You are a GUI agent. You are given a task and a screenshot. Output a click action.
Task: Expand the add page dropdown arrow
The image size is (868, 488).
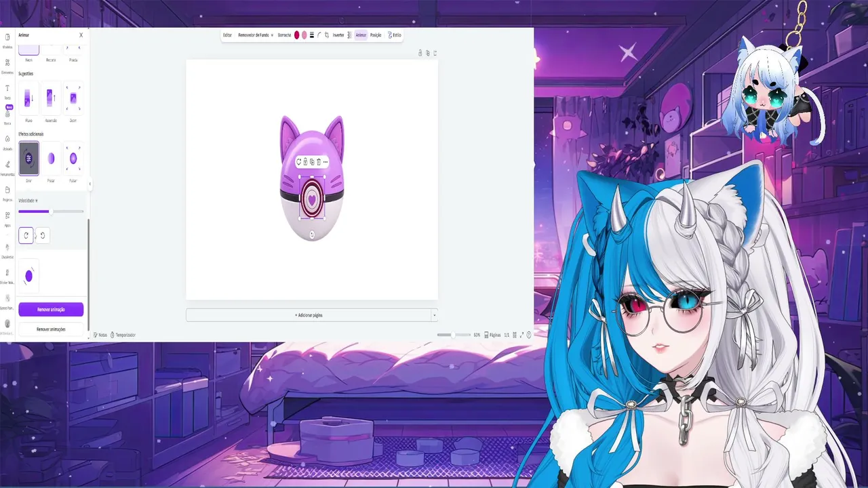[x=435, y=315]
